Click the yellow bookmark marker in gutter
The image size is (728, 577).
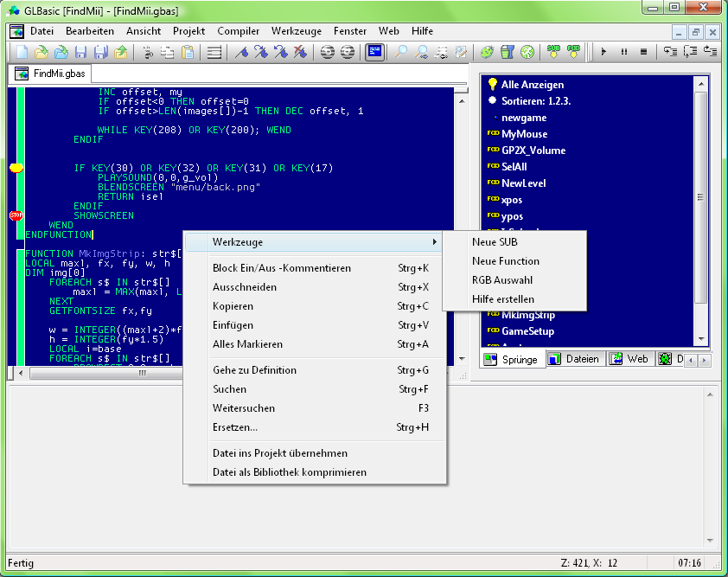(16, 168)
